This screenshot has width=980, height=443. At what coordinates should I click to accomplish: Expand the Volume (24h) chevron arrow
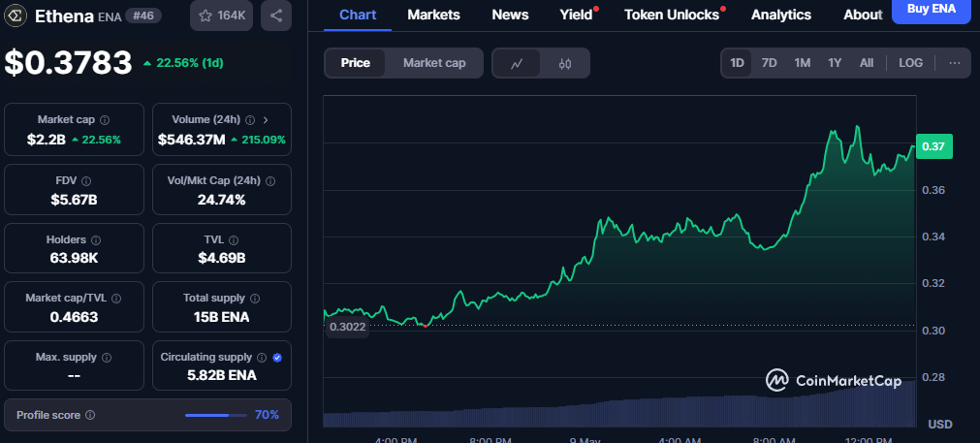(x=266, y=119)
